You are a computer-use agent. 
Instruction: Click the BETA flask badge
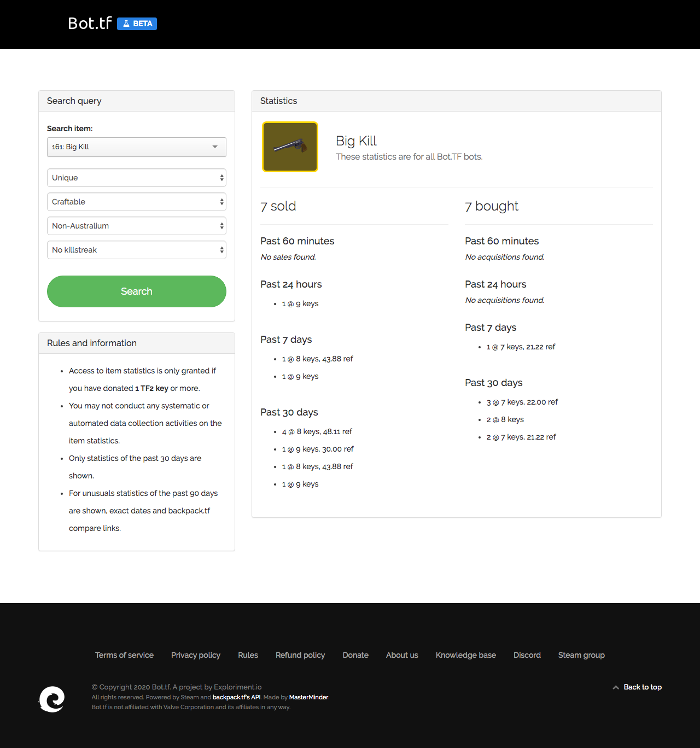[137, 24]
